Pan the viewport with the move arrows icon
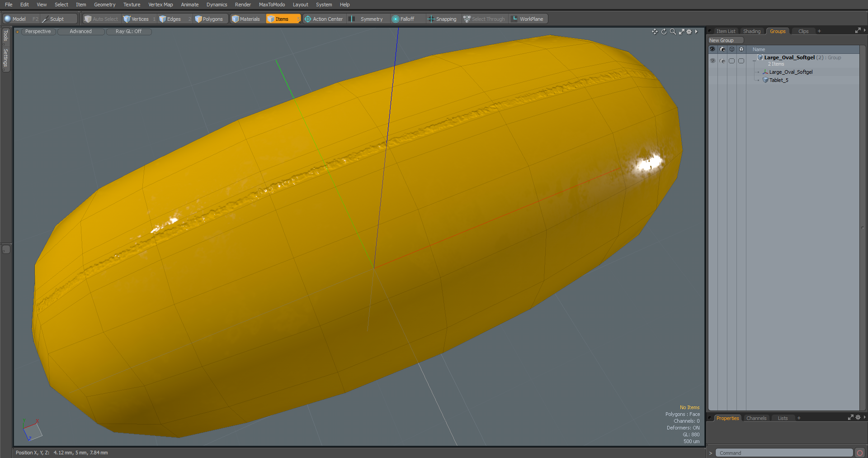This screenshot has height=458, width=868. [x=655, y=32]
